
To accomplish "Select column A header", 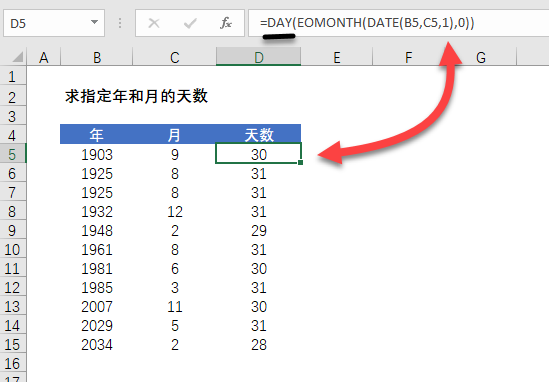I will click(43, 57).
